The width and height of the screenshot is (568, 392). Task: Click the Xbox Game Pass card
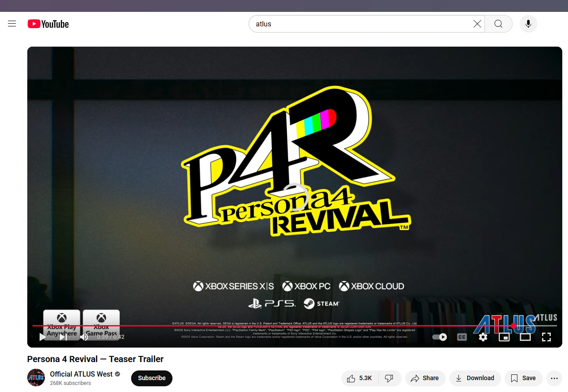[101, 325]
